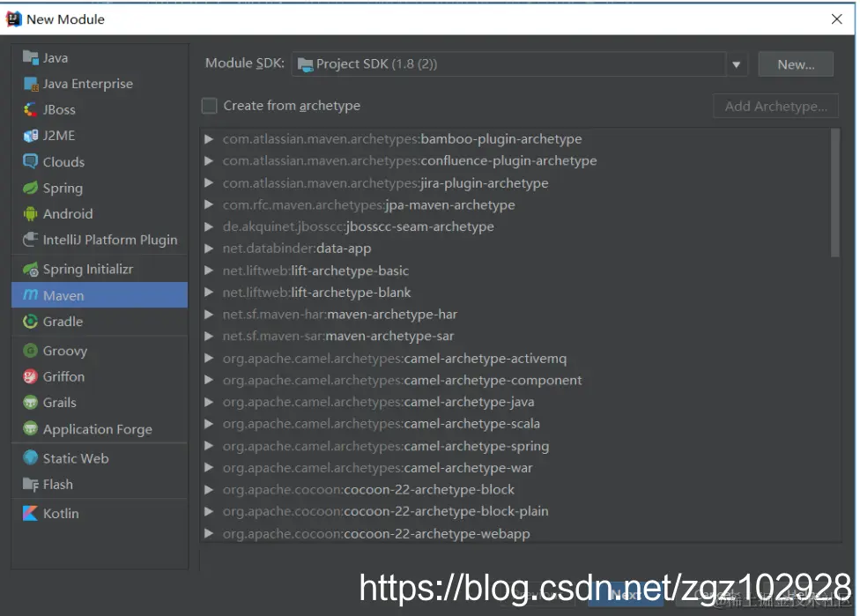Expand the data-app archetype node
This screenshot has width=860, height=616.
209,249
